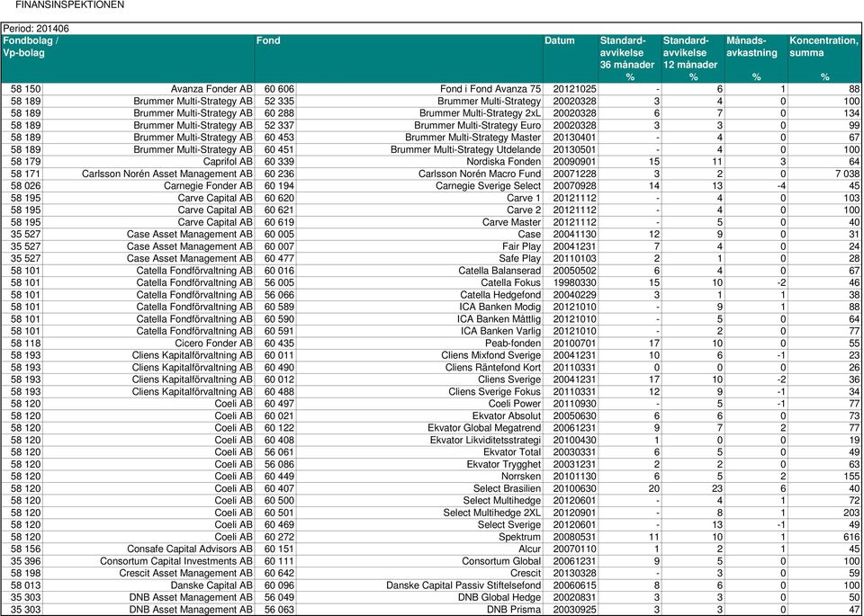Select Danske Capital Passiv Stiftelsefond

pos(464,585)
